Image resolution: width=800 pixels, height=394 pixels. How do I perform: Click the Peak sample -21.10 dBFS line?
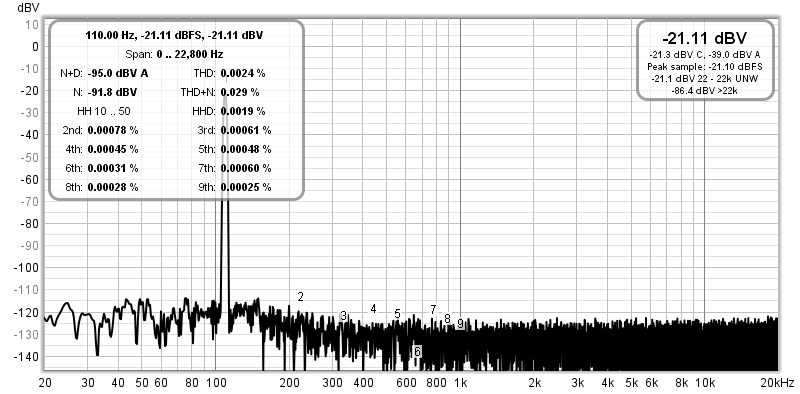[705, 67]
